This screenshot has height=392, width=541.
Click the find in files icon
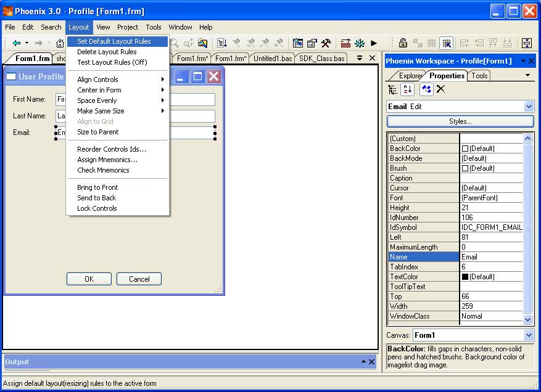[203, 43]
